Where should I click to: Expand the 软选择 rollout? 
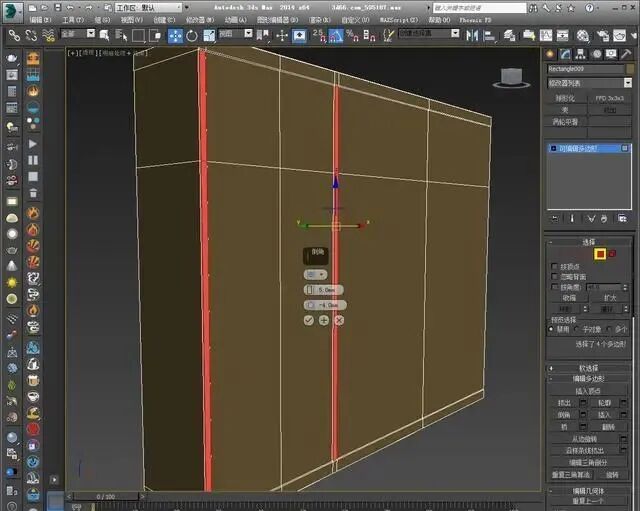click(589, 368)
